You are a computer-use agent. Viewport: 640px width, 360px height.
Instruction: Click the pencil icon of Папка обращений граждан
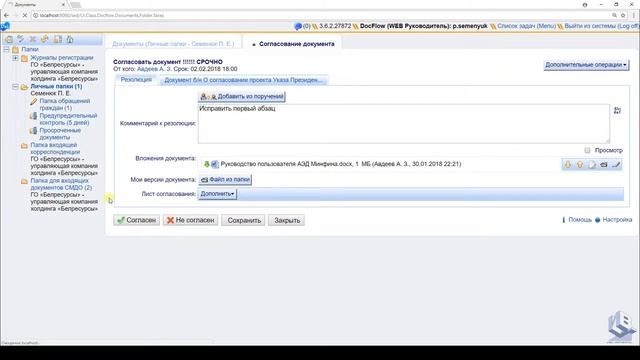coord(33,102)
